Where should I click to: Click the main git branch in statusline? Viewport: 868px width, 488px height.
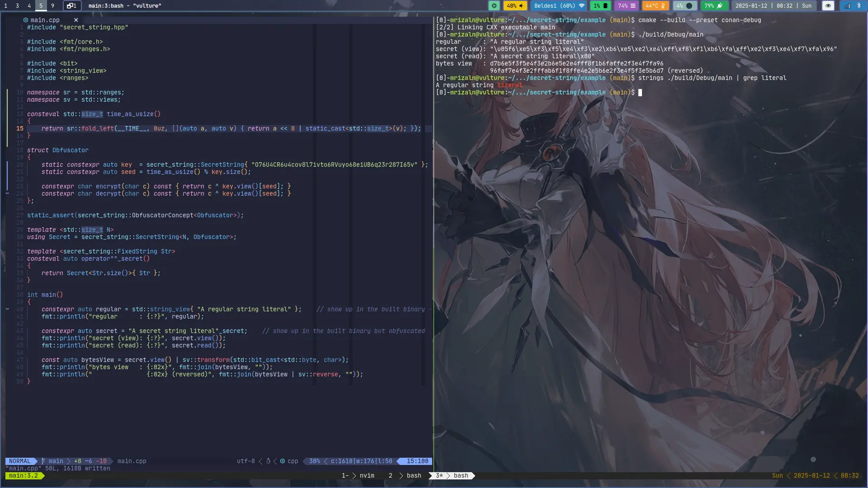click(55, 461)
